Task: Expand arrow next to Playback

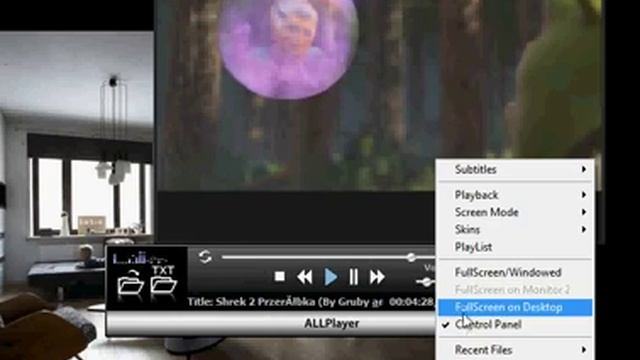Action: pos(584,195)
